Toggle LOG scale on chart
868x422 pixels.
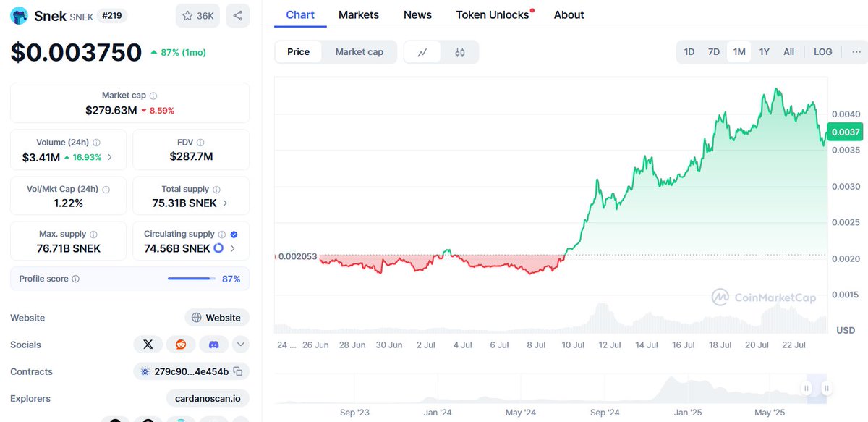(823, 52)
